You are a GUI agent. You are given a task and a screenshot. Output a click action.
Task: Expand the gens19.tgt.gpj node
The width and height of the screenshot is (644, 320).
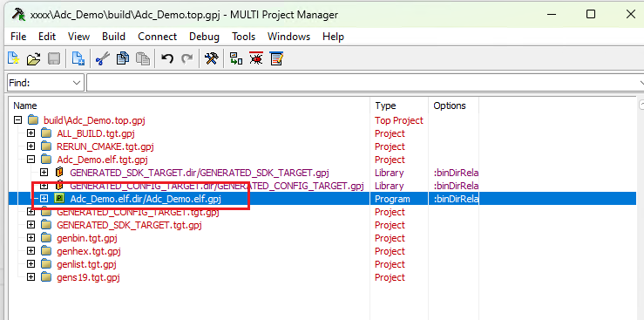coord(31,277)
